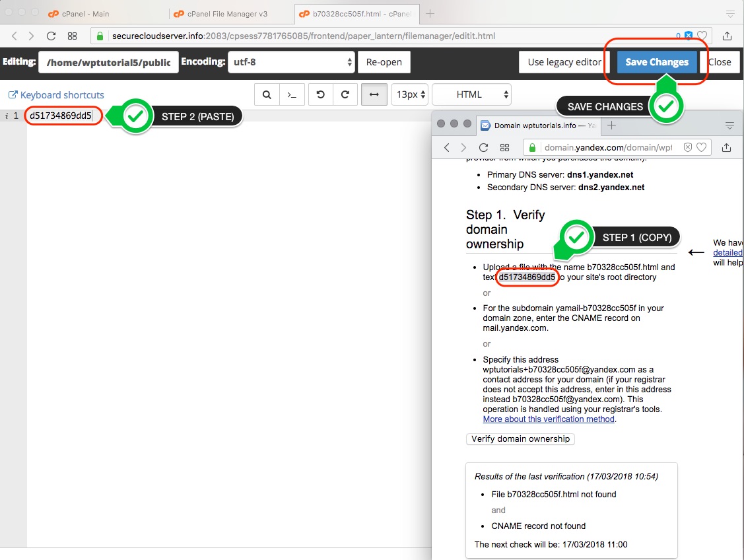The width and height of the screenshot is (744, 560).
Task: Open speed dial grid icon in Yandex window
Action: click(504, 147)
